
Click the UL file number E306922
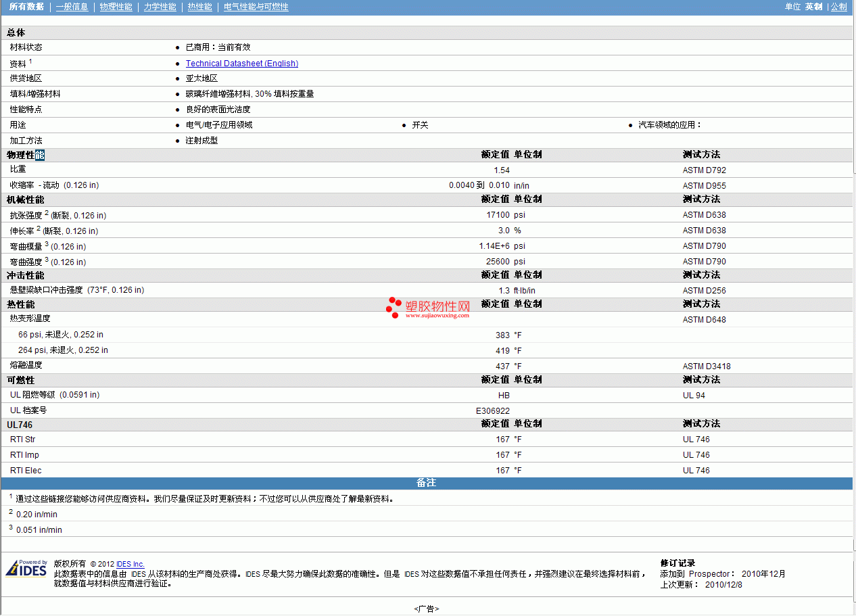[492, 410]
